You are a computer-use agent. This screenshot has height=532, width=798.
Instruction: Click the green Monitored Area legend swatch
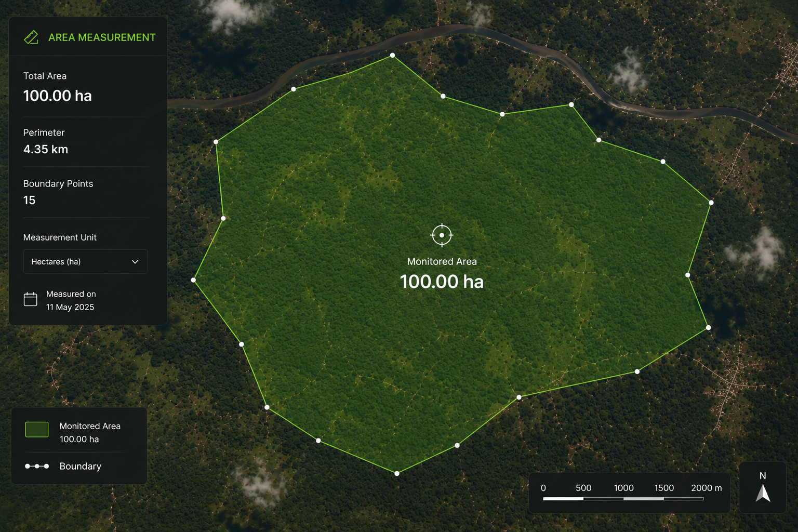(37, 429)
